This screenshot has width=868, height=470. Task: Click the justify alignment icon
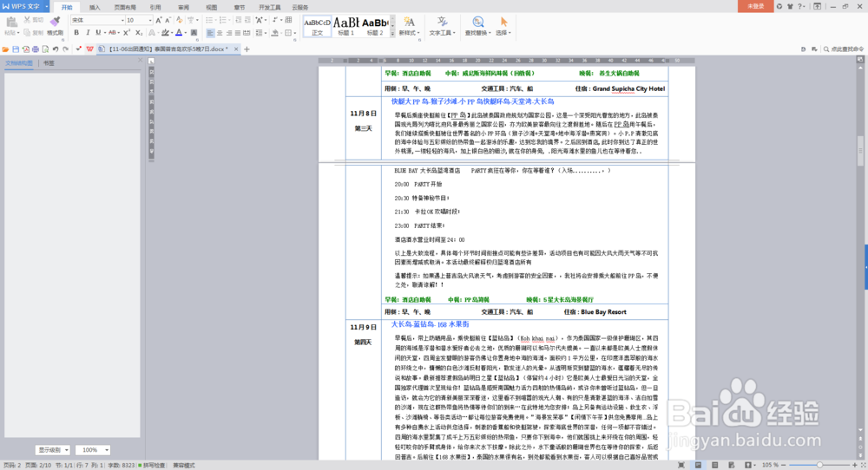click(238, 33)
